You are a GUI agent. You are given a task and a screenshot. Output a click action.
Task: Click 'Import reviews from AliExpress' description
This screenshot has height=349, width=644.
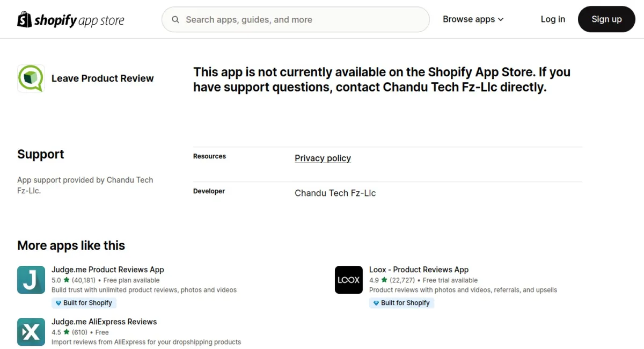[146, 342]
